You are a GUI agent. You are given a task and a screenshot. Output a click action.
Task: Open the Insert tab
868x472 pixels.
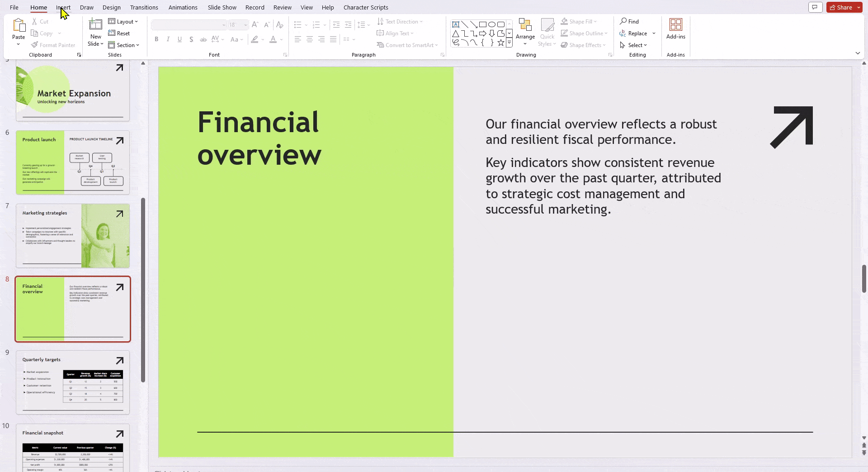[x=63, y=7]
